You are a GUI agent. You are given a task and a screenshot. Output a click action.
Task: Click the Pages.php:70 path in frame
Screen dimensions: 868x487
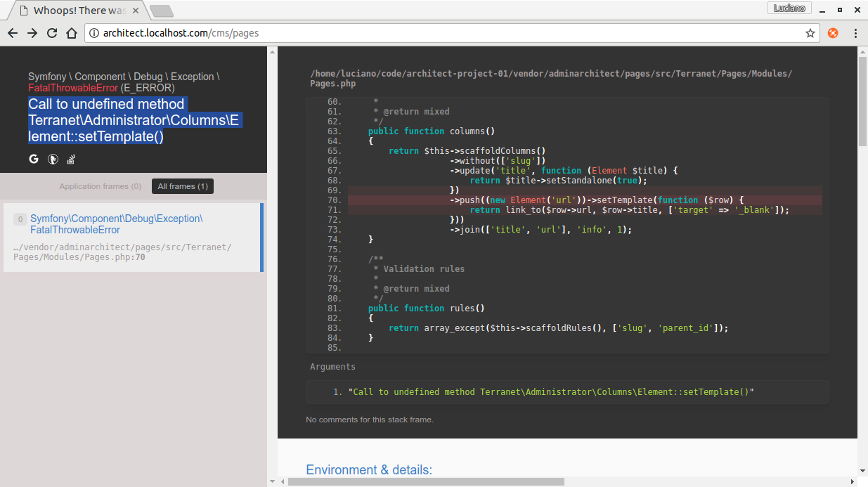tap(122, 252)
